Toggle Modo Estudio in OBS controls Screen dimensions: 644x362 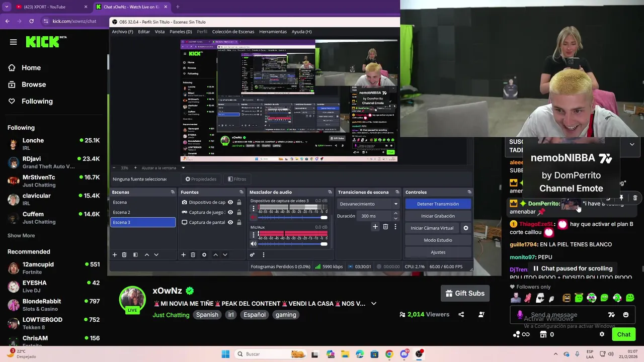[438, 240]
